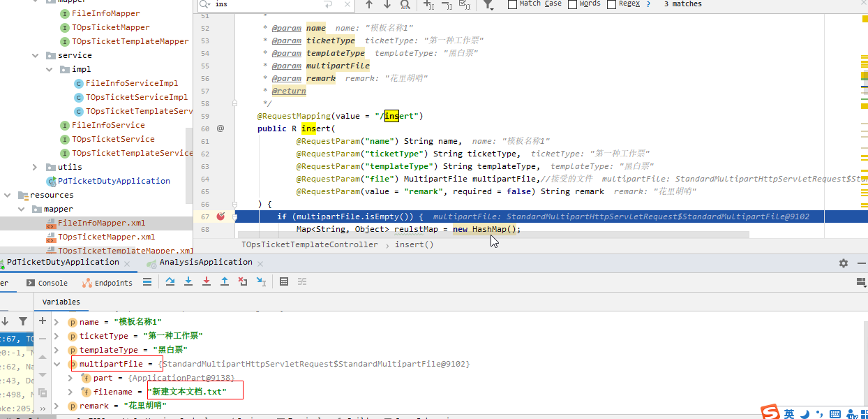Screen dimensions: 868x419
Task: Click the request mapping gutter icon at line 60
Action: point(220,128)
